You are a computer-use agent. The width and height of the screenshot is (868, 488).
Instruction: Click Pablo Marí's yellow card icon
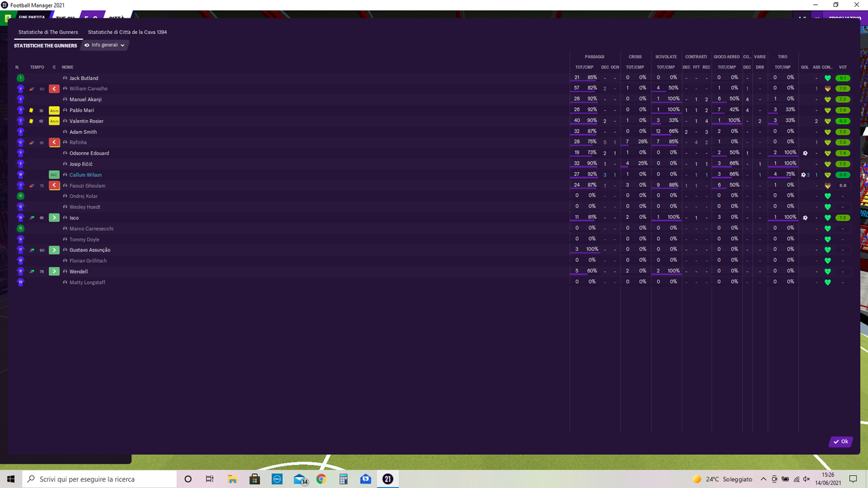click(31, 110)
